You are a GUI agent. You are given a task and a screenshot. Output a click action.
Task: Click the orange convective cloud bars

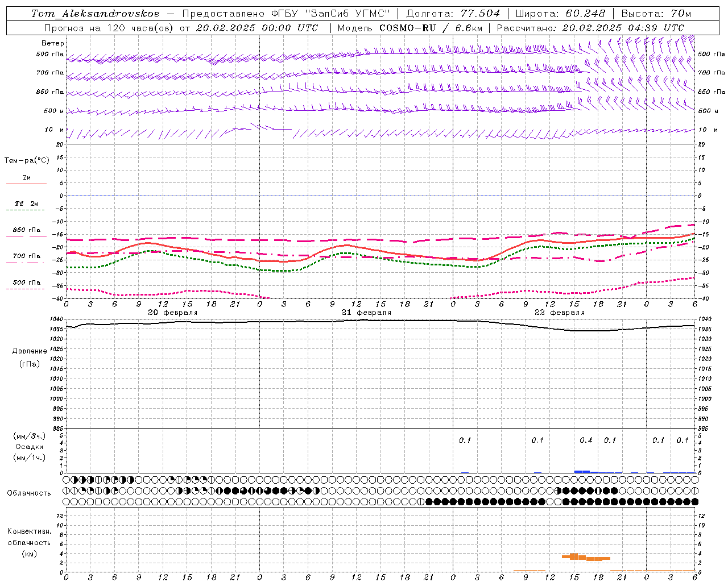[x=586, y=557]
